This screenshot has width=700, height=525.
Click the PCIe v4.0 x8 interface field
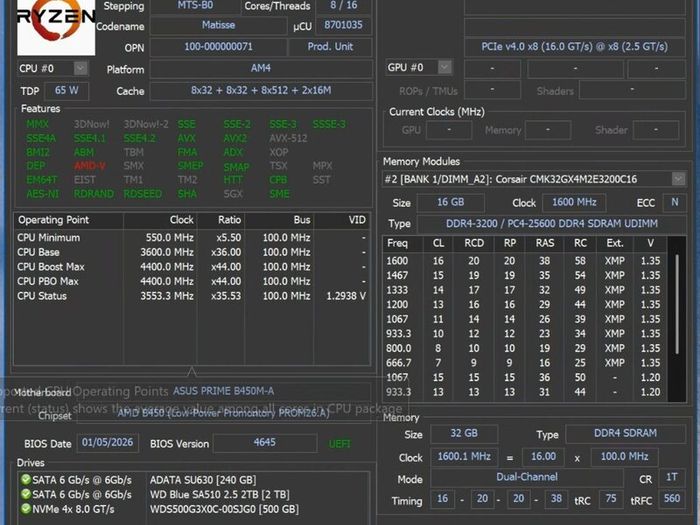tap(575, 47)
